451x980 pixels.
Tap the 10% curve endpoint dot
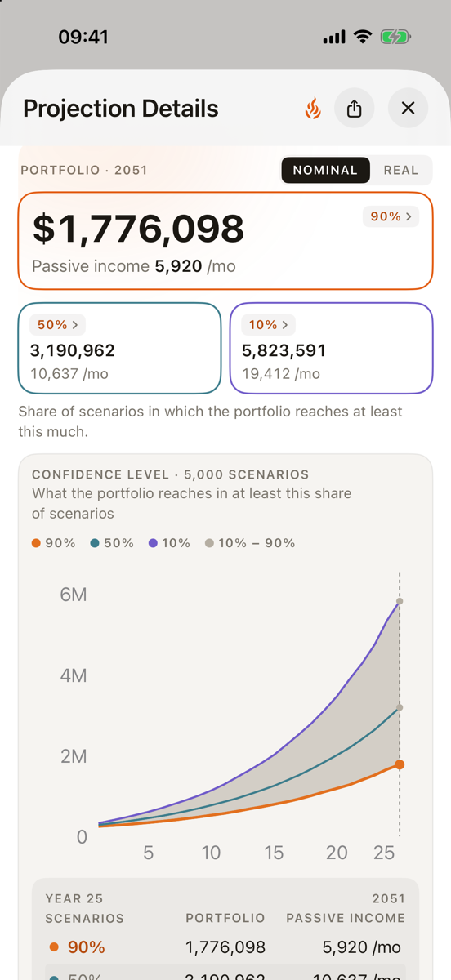point(400,601)
